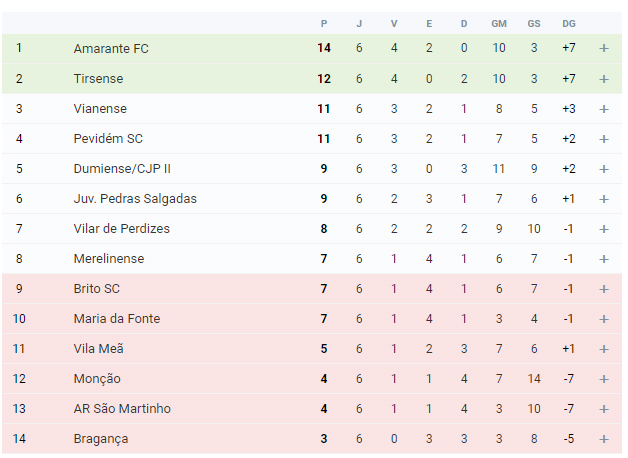Expand the Amarante FC row plus icon
The height and width of the screenshot is (458, 628).
point(604,48)
